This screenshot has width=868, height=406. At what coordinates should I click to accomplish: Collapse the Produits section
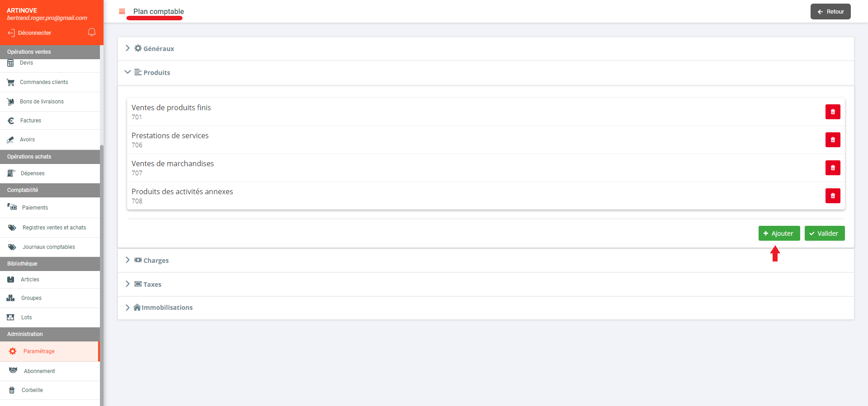tap(127, 72)
